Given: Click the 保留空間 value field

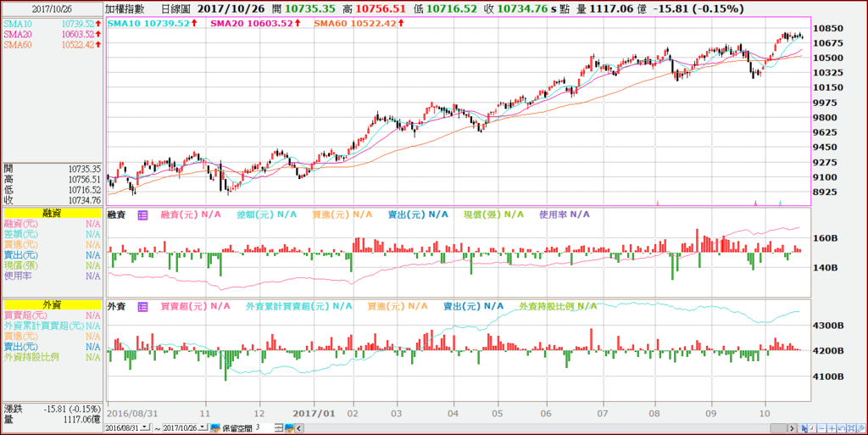Looking at the screenshot, I should [x=264, y=428].
